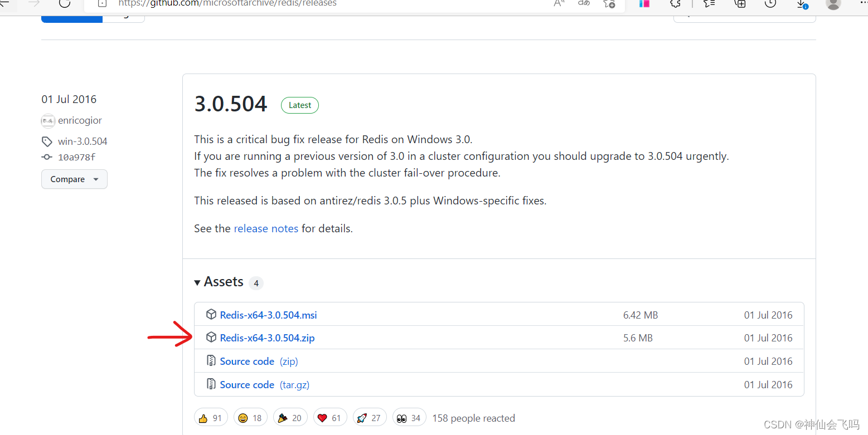Download Redis-x64-3.0.504.zip
This screenshot has width=868, height=435.
pyautogui.click(x=267, y=338)
